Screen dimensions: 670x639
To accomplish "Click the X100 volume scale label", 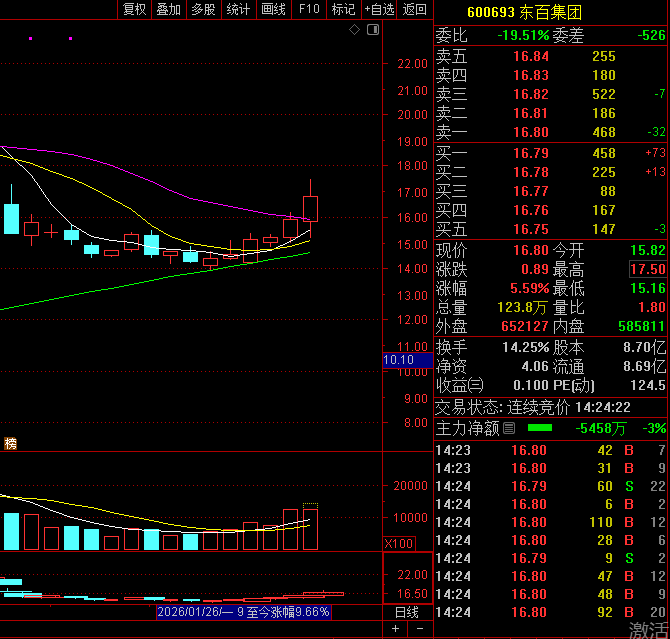I will tap(399, 543).
